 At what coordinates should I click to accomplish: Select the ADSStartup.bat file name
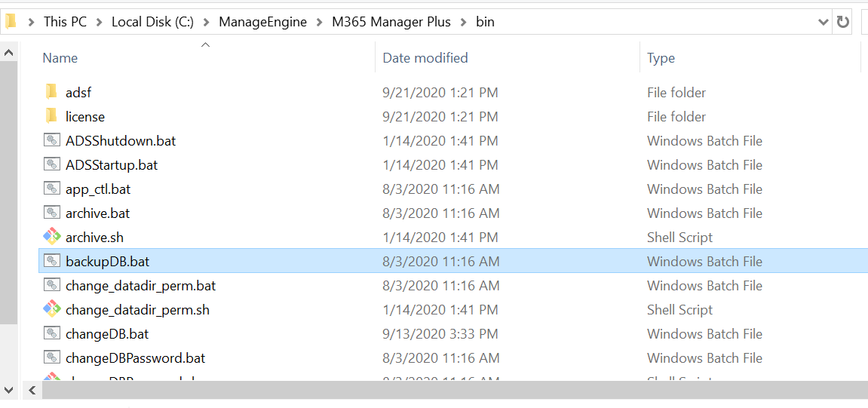click(112, 164)
